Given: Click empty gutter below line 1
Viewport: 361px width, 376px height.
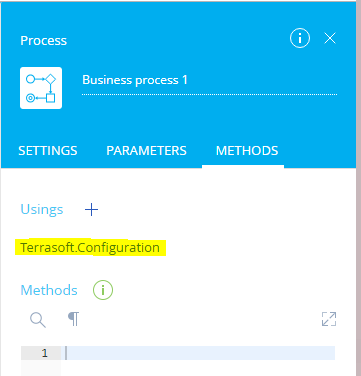Looking at the screenshot, I should 41,368.
